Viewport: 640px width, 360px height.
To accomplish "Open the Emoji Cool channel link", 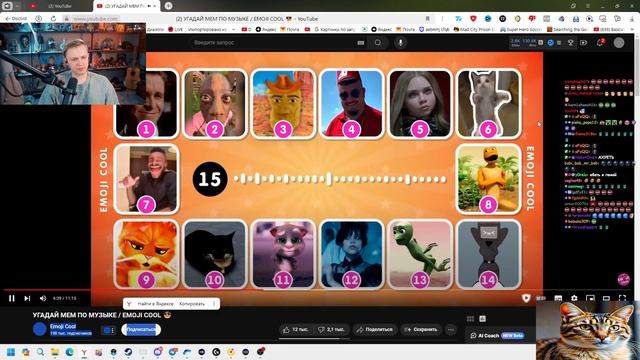I will (x=63, y=326).
